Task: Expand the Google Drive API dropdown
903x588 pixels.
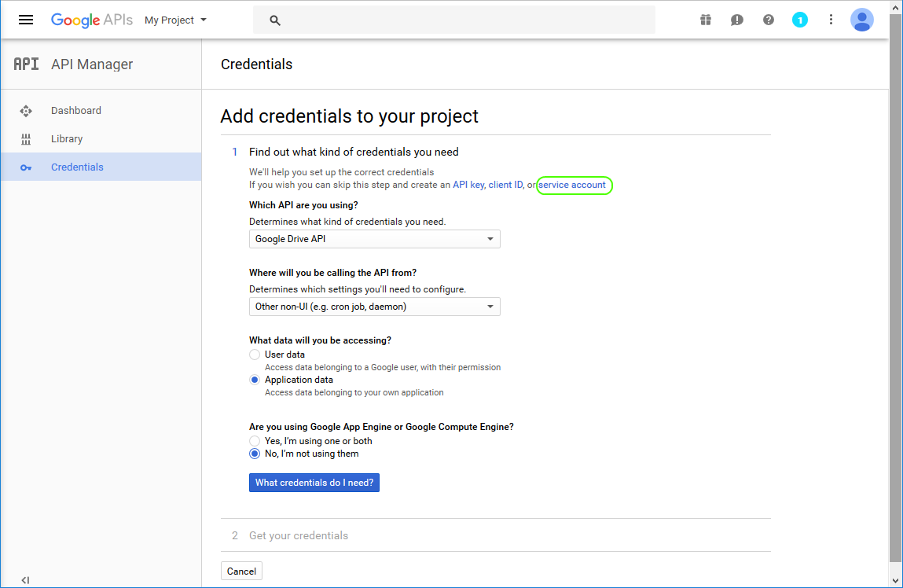Action: click(374, 239)
